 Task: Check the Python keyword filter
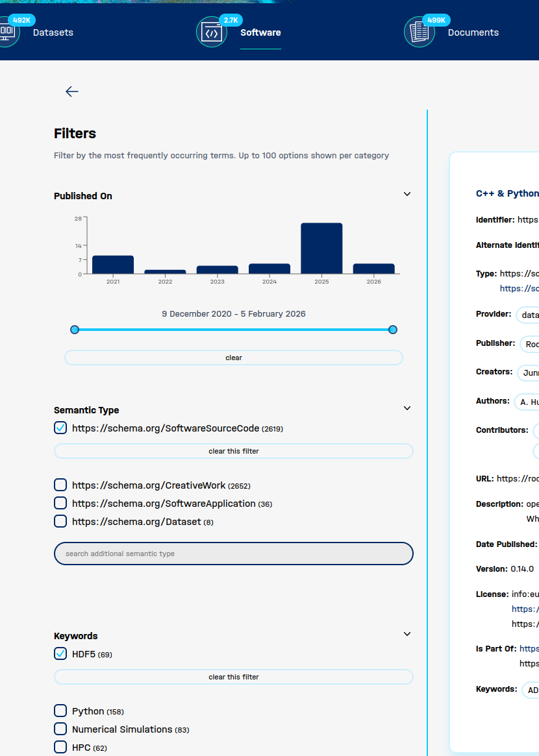[x=60, y=710]
